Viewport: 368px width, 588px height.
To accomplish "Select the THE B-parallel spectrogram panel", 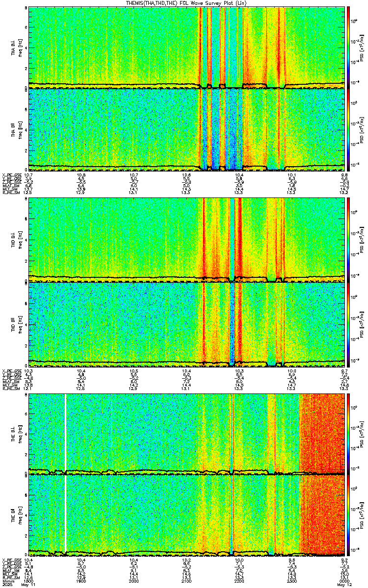I will tap(187, 516).
